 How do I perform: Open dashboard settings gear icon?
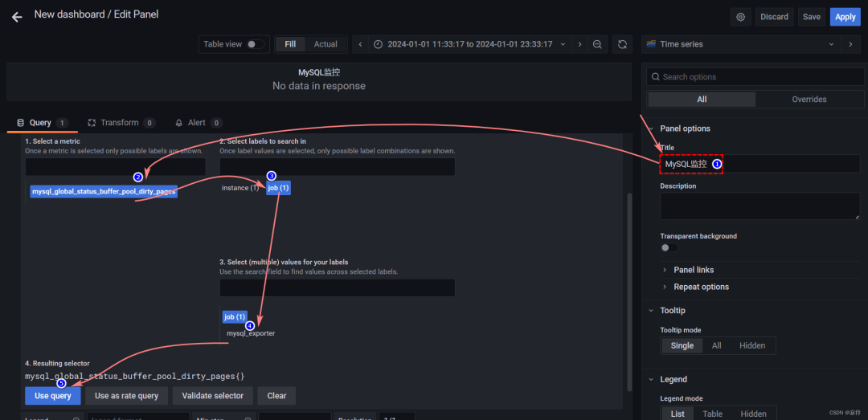pyautogui.click(x=741, y=17)
